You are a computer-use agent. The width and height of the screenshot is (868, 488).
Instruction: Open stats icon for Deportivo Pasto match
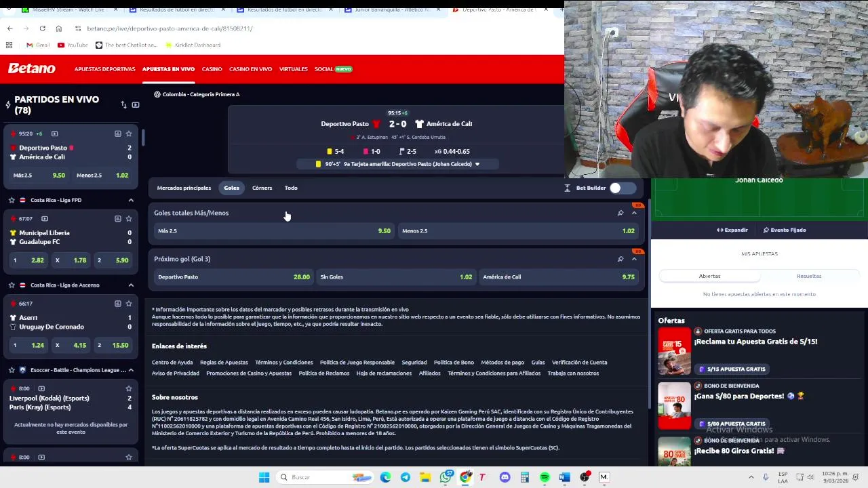[118, 134]
